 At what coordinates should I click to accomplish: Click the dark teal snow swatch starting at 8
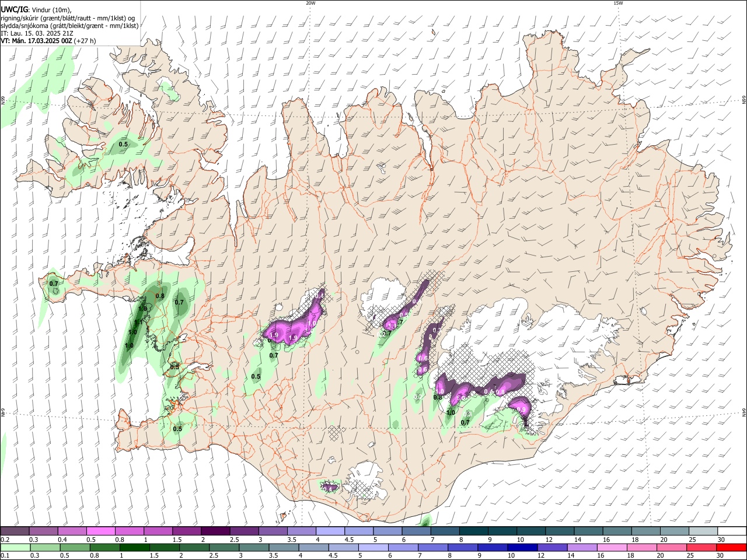[x=473, y=531]
